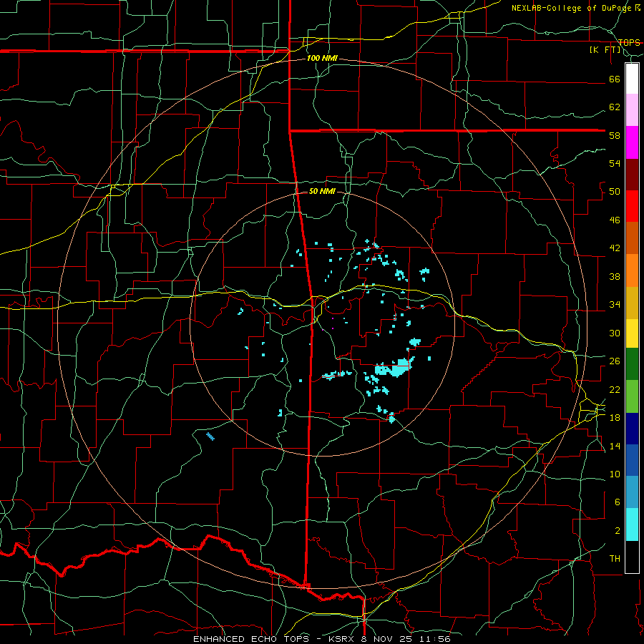644x644 pixels.
Task: Click the legend value 34
Action: point(615,305)
